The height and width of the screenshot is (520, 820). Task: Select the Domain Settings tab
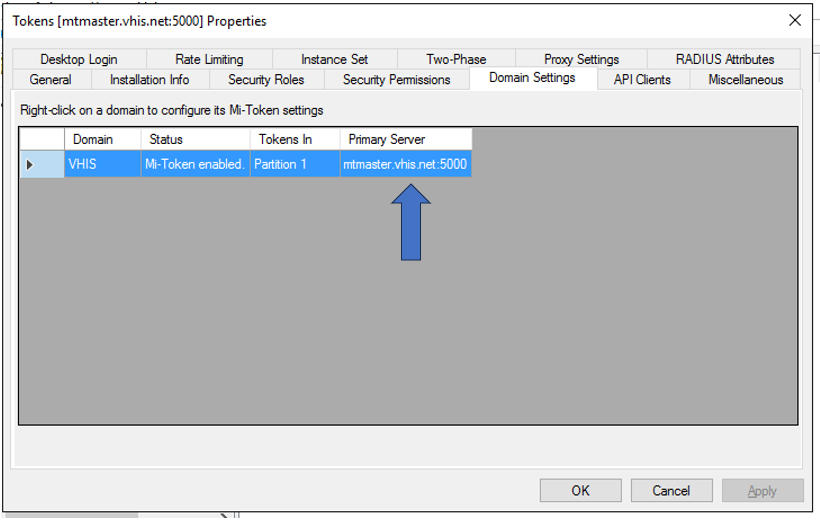tap(532, 78)
